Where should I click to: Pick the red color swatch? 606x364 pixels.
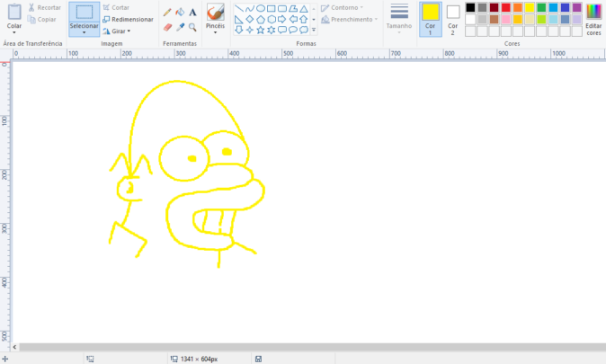[506, 7]
